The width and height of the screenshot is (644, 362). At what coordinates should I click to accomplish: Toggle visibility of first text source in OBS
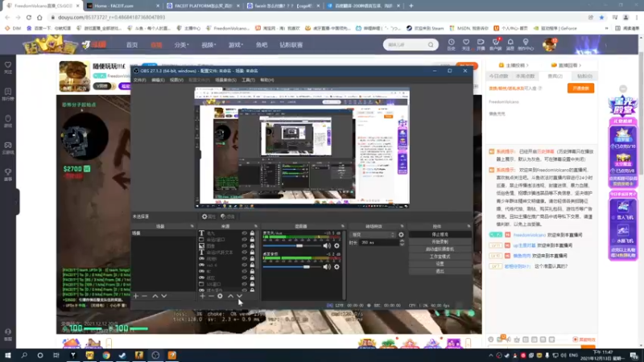point(245,233)
